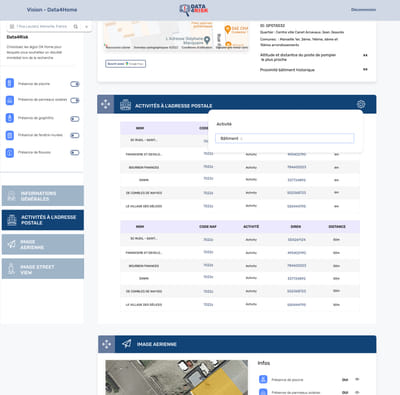The height and width of the screenshot is (395, 400).
Task: Click the DISTANCE header in the second table
Action: point(337,227)
